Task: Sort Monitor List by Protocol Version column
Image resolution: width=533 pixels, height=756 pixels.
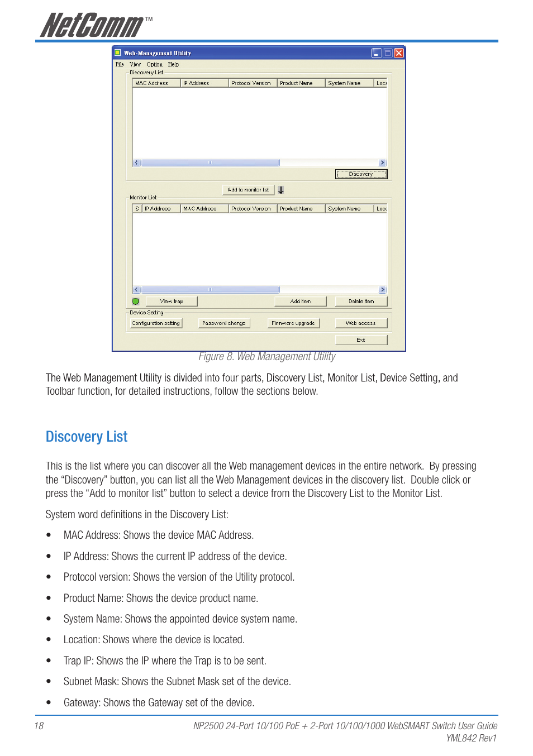Action: point(253,209)
